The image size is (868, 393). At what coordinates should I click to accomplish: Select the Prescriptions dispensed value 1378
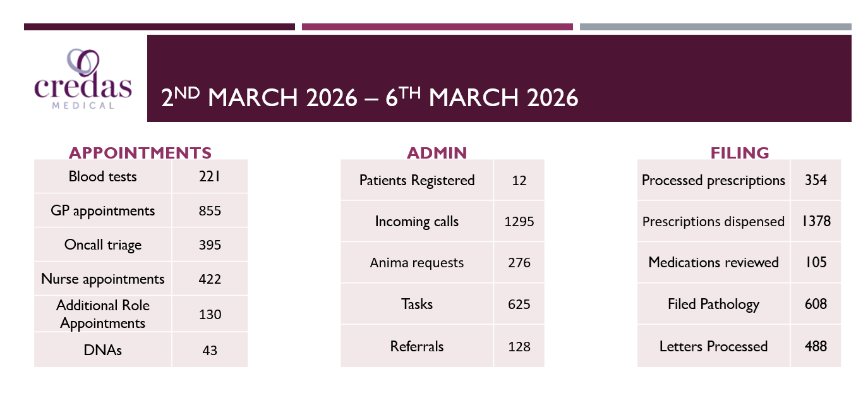coord(816,221)
